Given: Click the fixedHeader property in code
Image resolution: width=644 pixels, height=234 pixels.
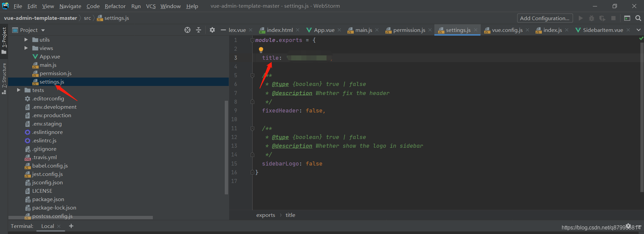Looking at the screenshot, I should (x=280, y=110).
